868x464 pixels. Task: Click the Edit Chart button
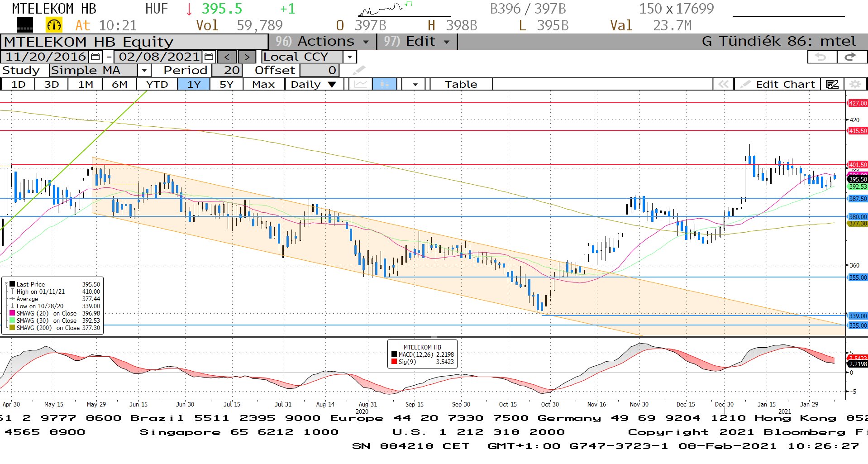click(777, 84)
